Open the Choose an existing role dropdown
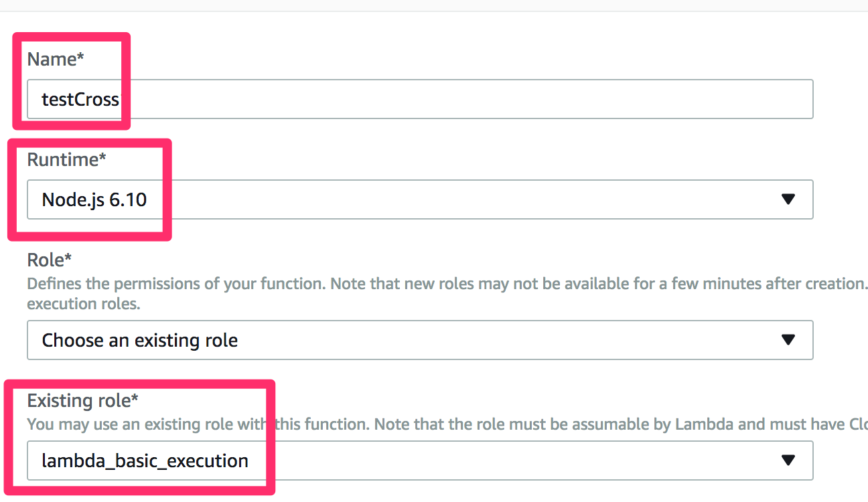This screenshot has width=868, height=502. point(420,340)
